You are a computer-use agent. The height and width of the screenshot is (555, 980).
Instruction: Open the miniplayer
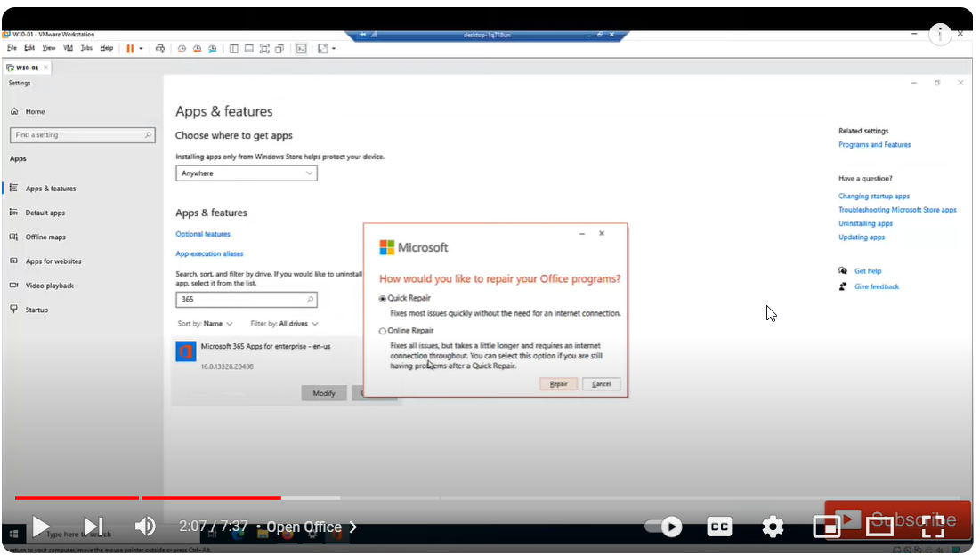point(826,527)
